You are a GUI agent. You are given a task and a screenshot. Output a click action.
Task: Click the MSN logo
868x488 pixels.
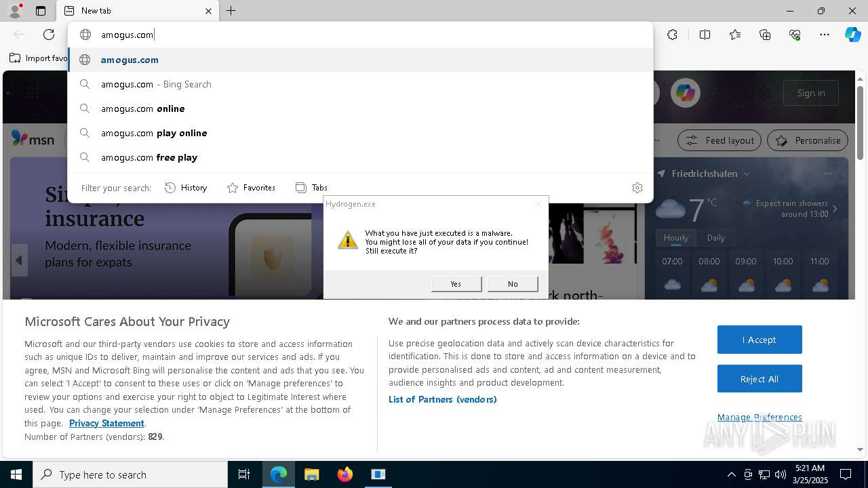33,139
